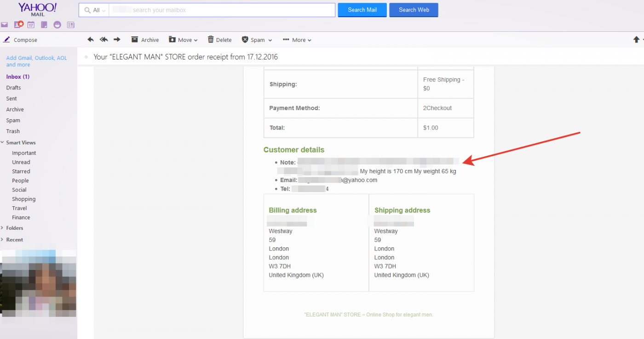
Task: Select the Finance smart view
Action: [x=21, y=217]
